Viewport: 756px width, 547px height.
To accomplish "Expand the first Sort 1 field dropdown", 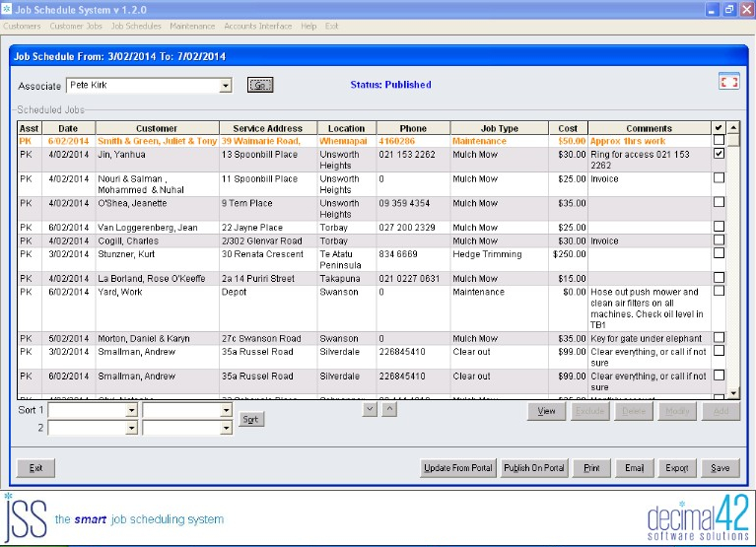I will (x=132, y=410).
